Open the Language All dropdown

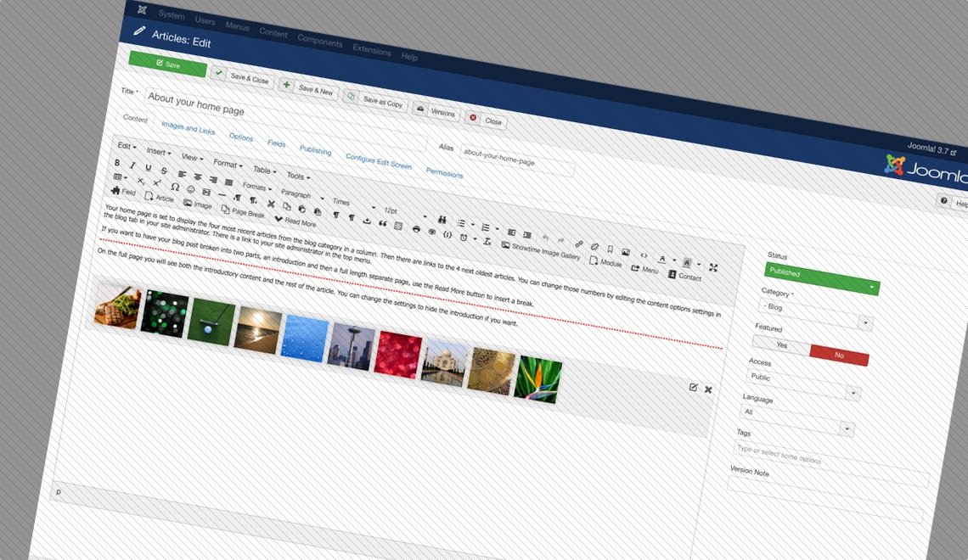(x=797, y=419)
